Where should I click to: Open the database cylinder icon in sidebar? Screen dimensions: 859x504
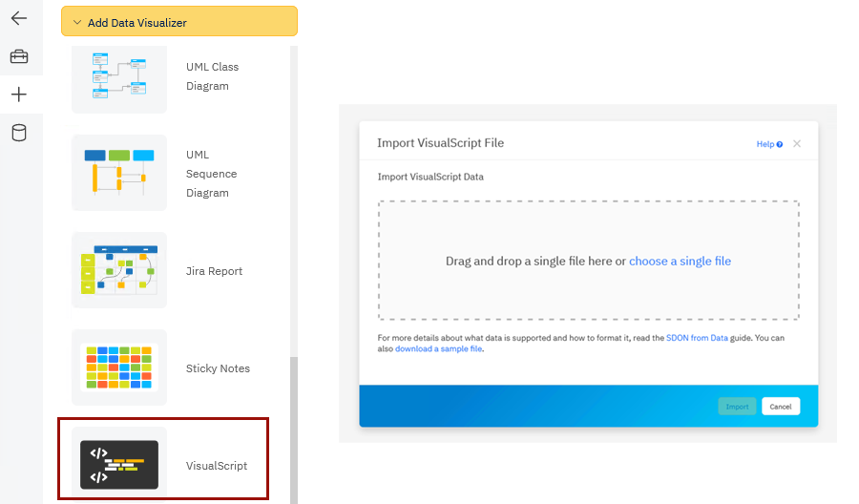(x=19, y=133)
